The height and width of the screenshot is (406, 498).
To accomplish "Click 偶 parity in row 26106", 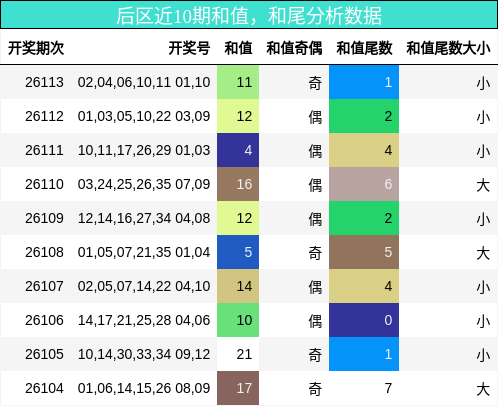I will click(315, 321).
